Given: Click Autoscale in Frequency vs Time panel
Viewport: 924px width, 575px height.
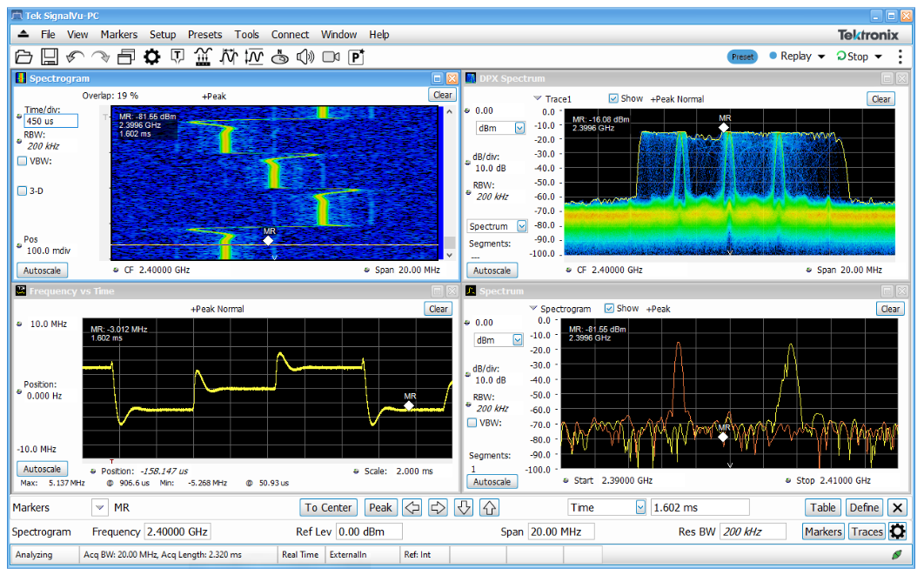Looking at the screenshot, I should (42, 469).
